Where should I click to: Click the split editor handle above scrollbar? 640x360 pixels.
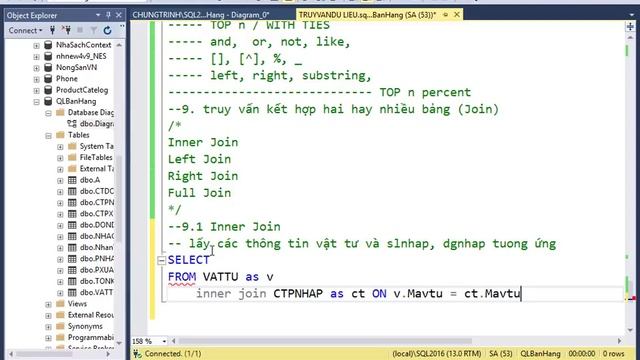(x=630, y=27)
